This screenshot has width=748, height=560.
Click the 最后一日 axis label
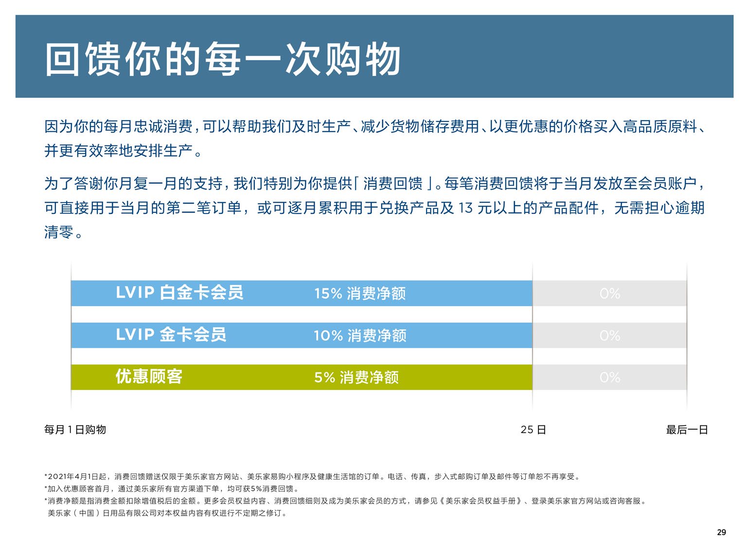pos(687,430)
